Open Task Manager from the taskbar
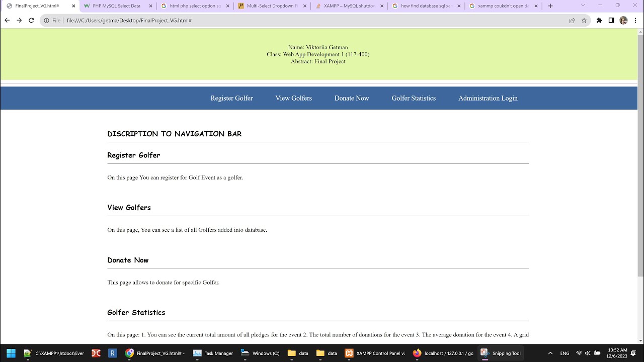Image resolution: width=644 pixels, height=362 pixels. point(214,353)
